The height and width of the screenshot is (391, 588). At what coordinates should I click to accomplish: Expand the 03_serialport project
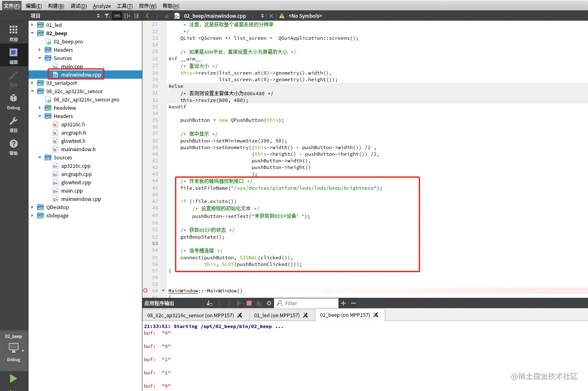(x=32, y=83)
